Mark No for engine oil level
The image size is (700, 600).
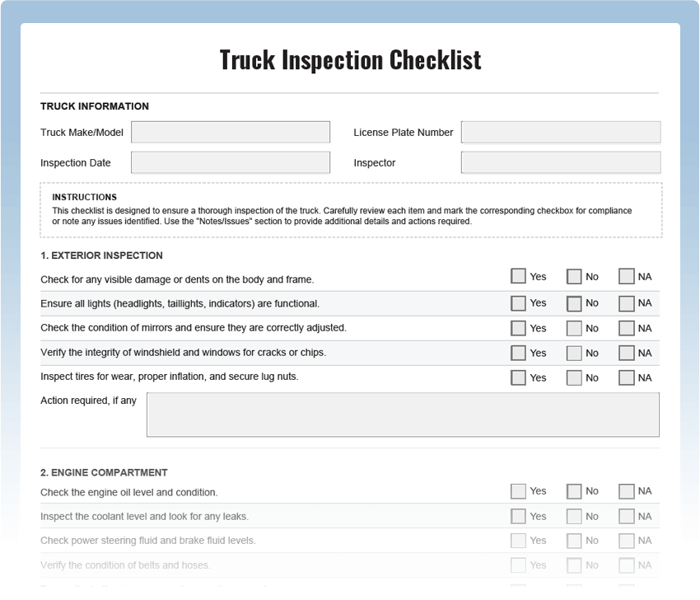point(574,491)
